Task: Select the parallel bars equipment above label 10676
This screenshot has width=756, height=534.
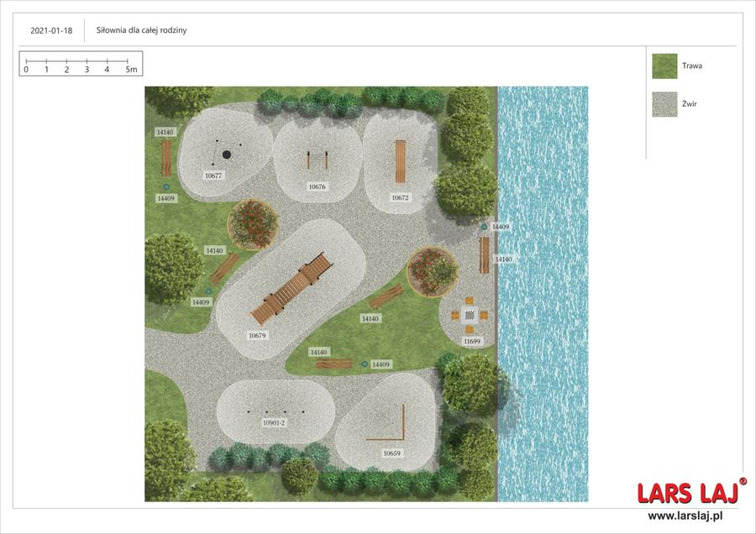Action: click(x=317, y=160)
